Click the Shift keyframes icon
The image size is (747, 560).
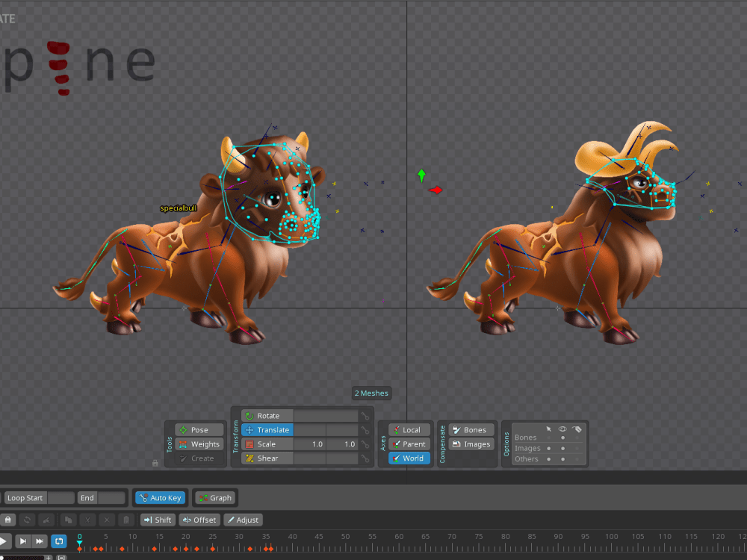158,520
